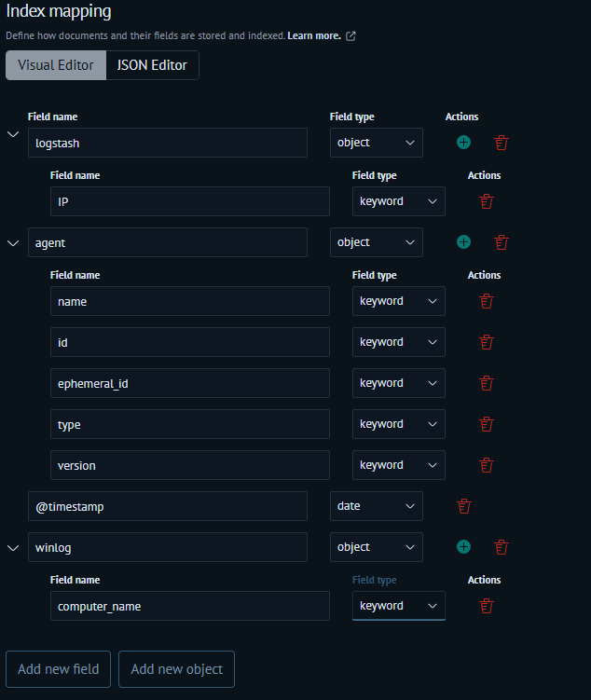Change field type of the name field
The height and width of the screenshot is (700, 591).
[x=399, y=301]
